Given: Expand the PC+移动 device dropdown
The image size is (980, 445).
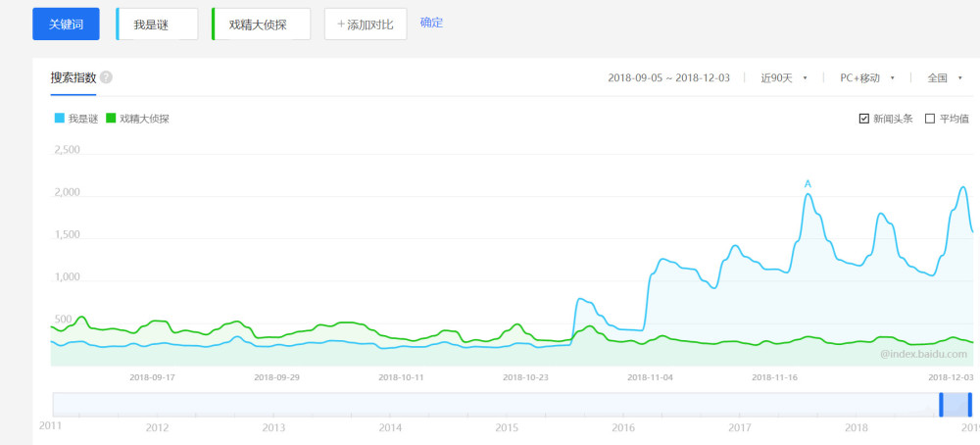Looking at the screenshot, I should tap(867, 78).
